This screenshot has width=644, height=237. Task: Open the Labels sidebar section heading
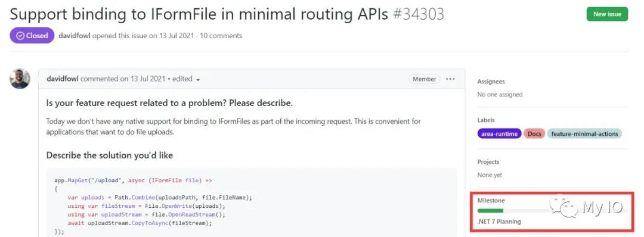point(486,120)
